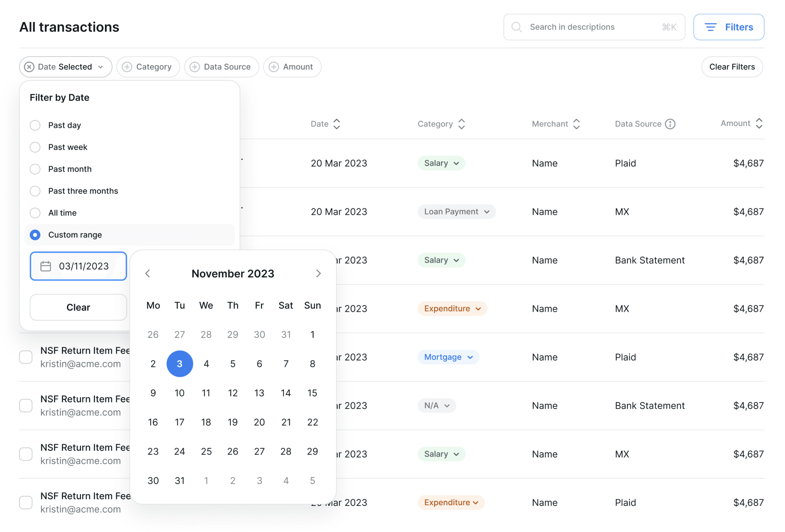Viewport: 785px width, 532px height.
Task: Remove Date filter via X icon
Action: (x=29, y=67)
